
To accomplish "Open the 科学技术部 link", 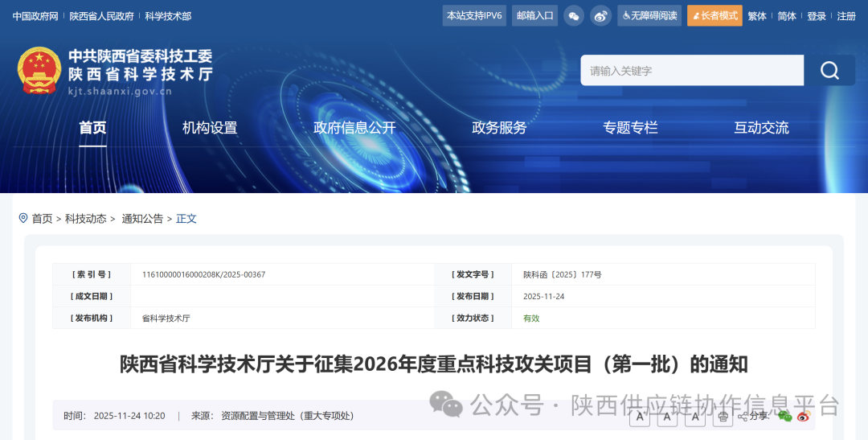I will 168,17.
